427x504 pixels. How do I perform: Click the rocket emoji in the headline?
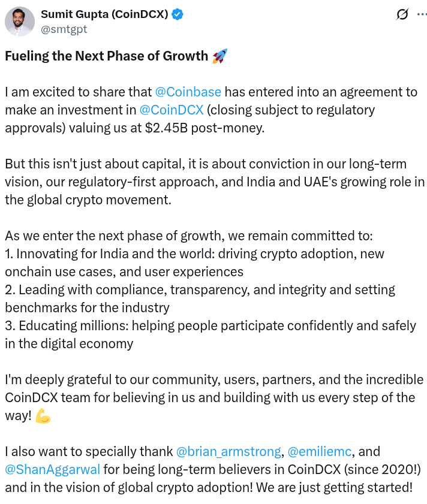[219, 56]
